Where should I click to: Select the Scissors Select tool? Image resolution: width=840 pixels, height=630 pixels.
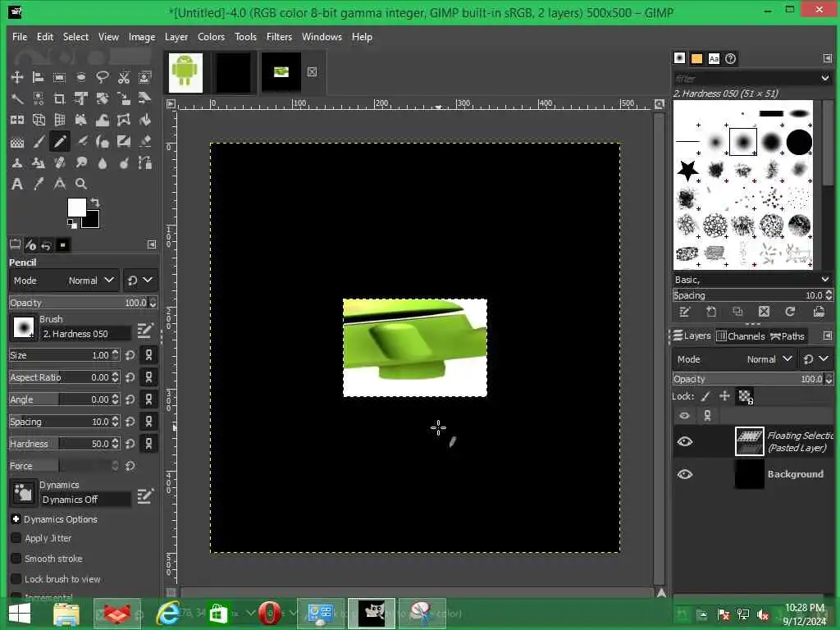124,77
